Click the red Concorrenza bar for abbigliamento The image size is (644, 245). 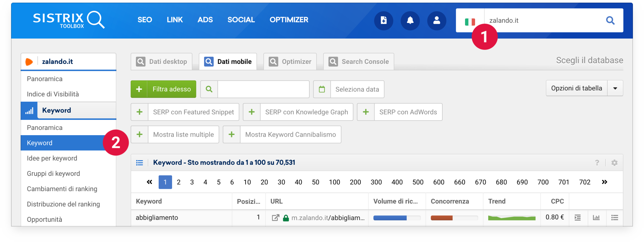point(442,218)
